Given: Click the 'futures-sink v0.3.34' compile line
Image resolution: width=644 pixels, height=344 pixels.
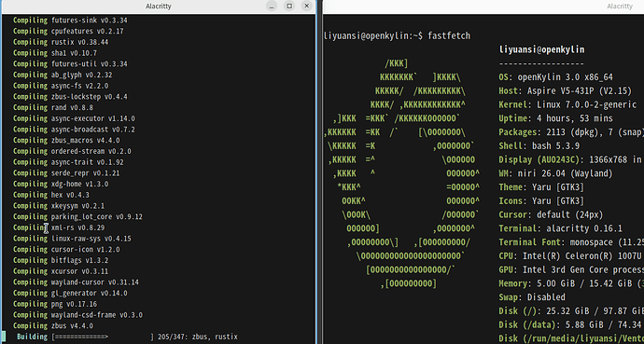Looking at the screenshot, I should 70,21.
